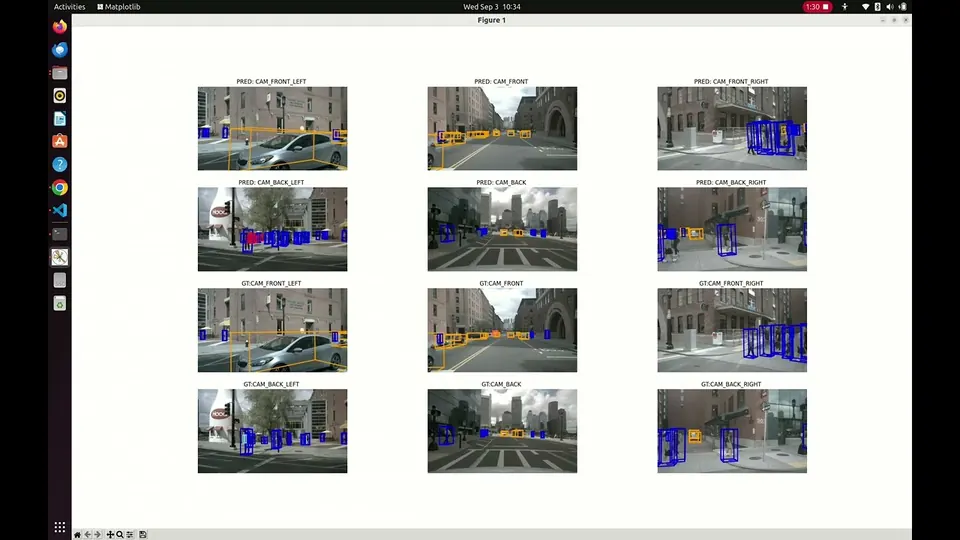Open the clock calendar Wed Sep 3
The height and width of the screenshot is (540, 960).
[x=492, y=7]
